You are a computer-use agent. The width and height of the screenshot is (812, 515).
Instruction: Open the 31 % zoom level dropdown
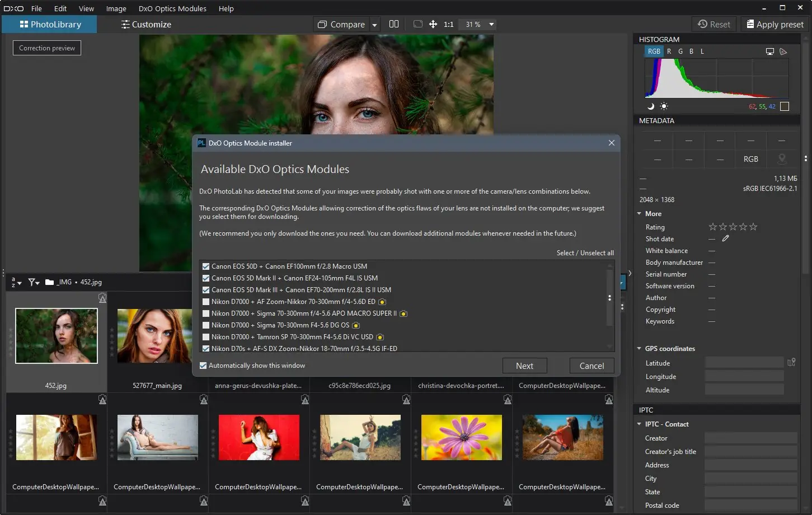pos(491,25)
